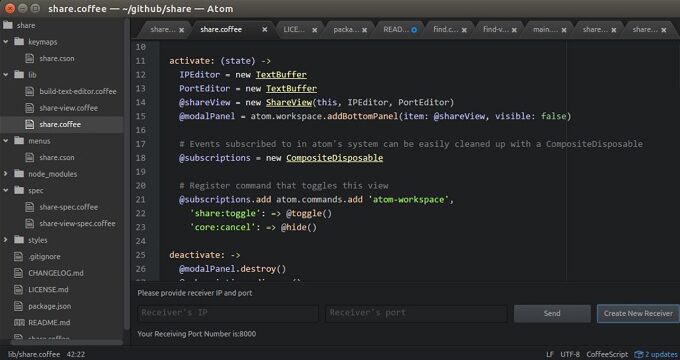Screen dimensions: 680x360
Task: Click the file icon next to .gitignore
Action: pyautogui.click(x=18, y=257)
